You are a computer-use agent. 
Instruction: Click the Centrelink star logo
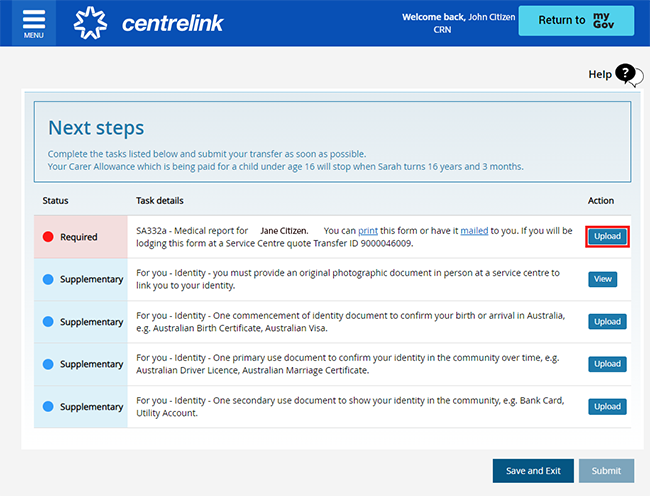90,23
